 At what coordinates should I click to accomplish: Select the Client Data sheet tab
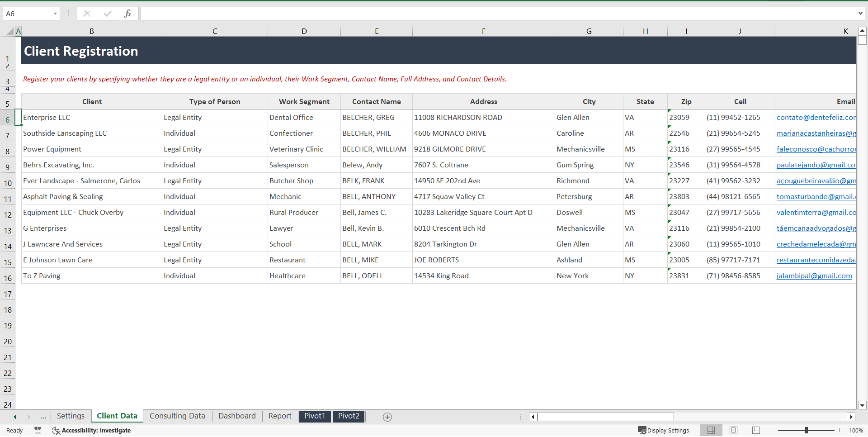(x=117, y=416)
